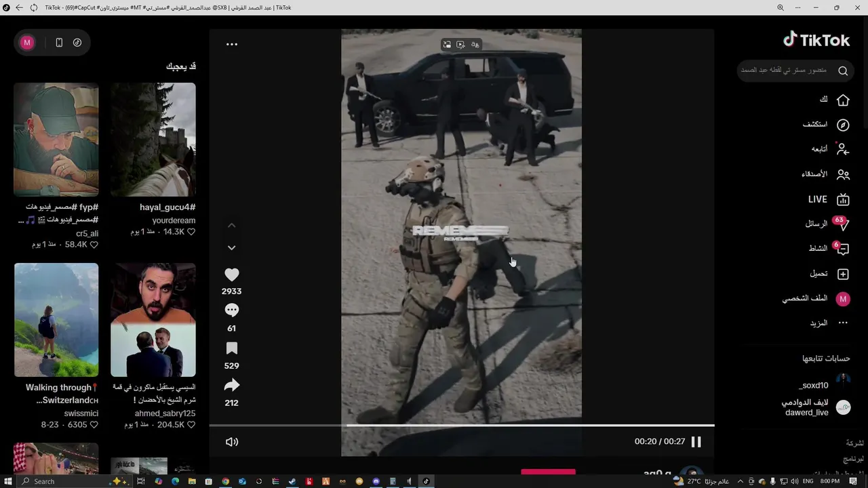
Task: Open Google Chrome from the taskbar
Action: (226, 481)
